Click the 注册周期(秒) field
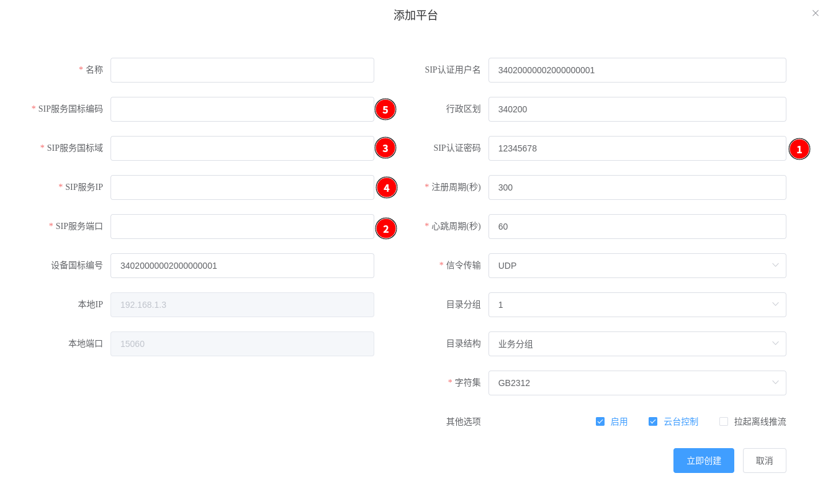828x504 pixels. tap(637, 187)
